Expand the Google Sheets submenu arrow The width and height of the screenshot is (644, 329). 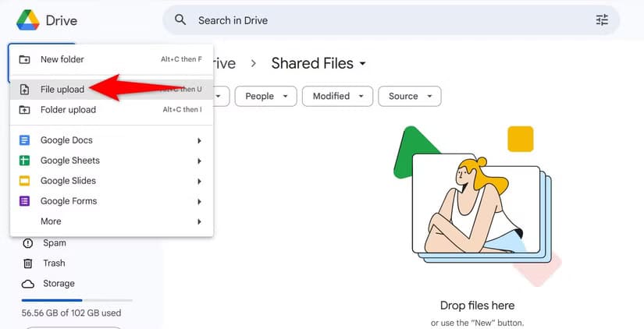coord(199,161)
